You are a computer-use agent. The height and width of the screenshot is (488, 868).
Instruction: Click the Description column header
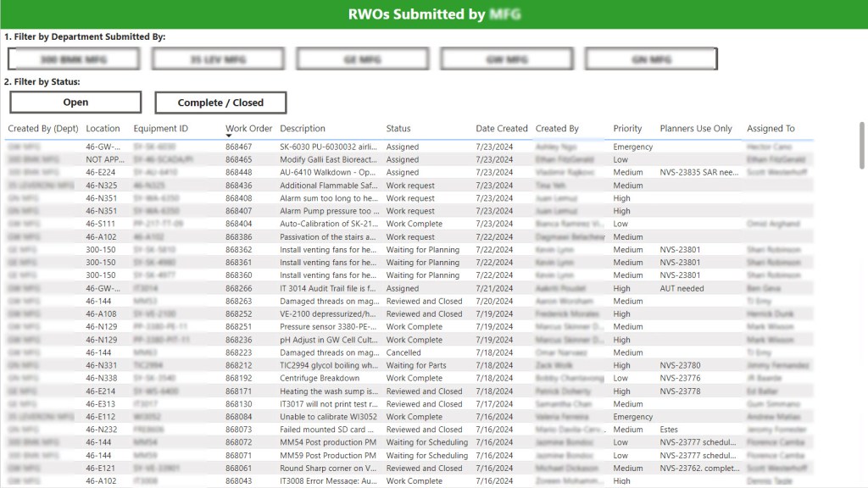303,129
